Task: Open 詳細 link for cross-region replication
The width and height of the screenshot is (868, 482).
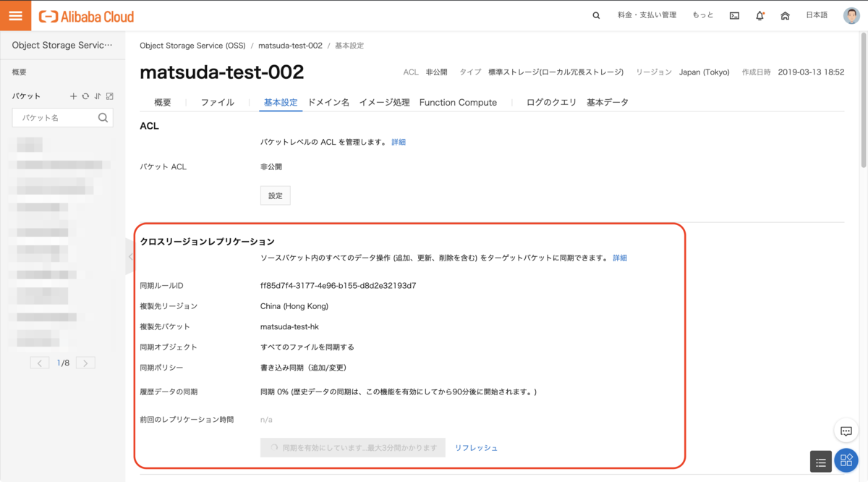Action: 620,258
